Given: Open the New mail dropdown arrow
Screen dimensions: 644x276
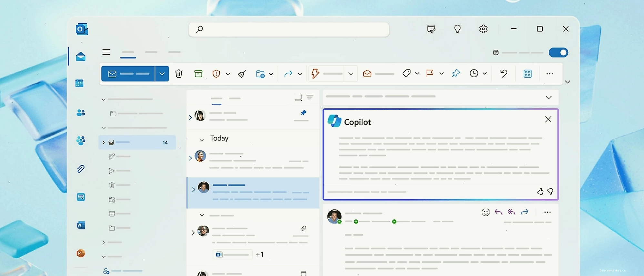Looking at the screenshot, I should (162, 74).
